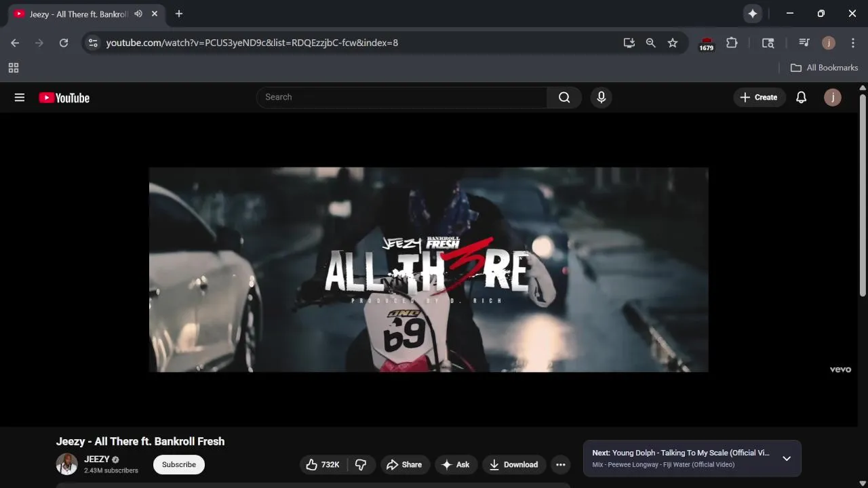
Task: Click the address bar URL
Action: 252,43
